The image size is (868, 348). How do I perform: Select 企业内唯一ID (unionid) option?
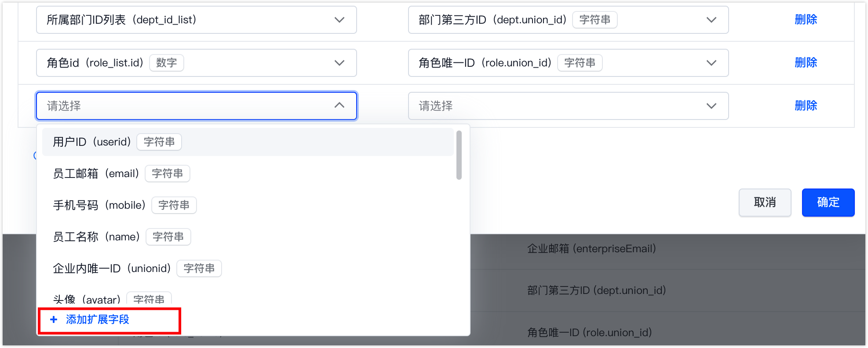pos(248,268)
